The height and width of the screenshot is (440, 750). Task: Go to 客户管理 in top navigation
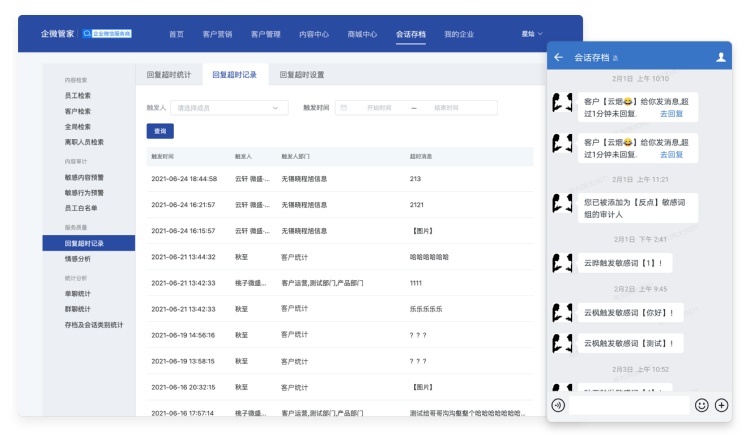[265, 33]
